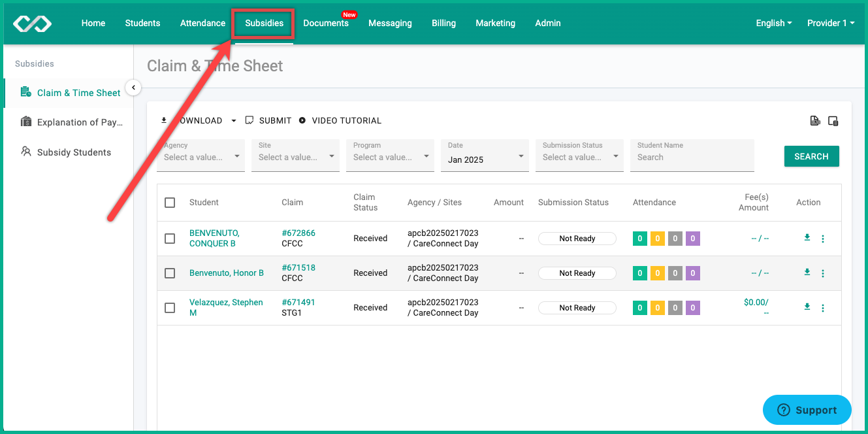Open more actions for Benvenuto, Honor B

pos(823,273)
